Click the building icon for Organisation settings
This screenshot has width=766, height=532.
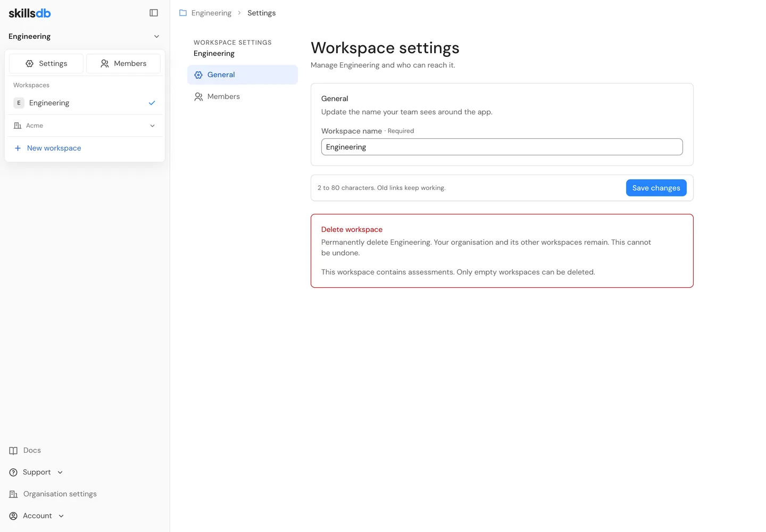pyautogui.click(x=13, y=494)
